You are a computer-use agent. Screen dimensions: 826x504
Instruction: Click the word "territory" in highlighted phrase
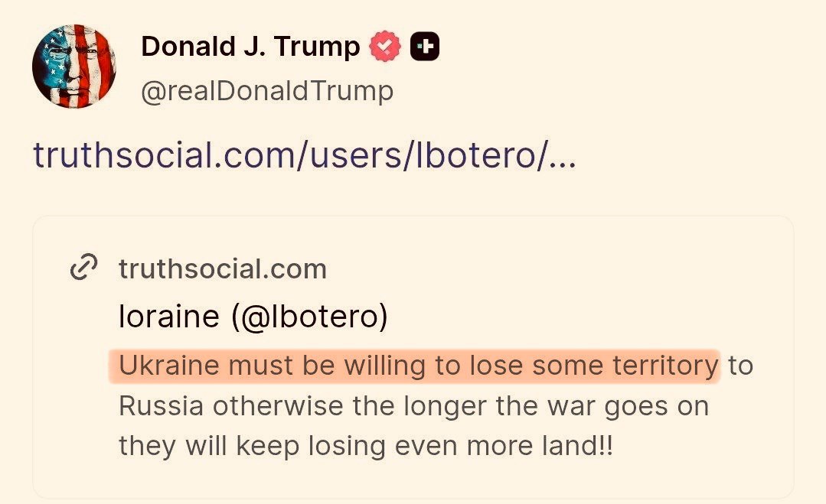click(665, 366)
